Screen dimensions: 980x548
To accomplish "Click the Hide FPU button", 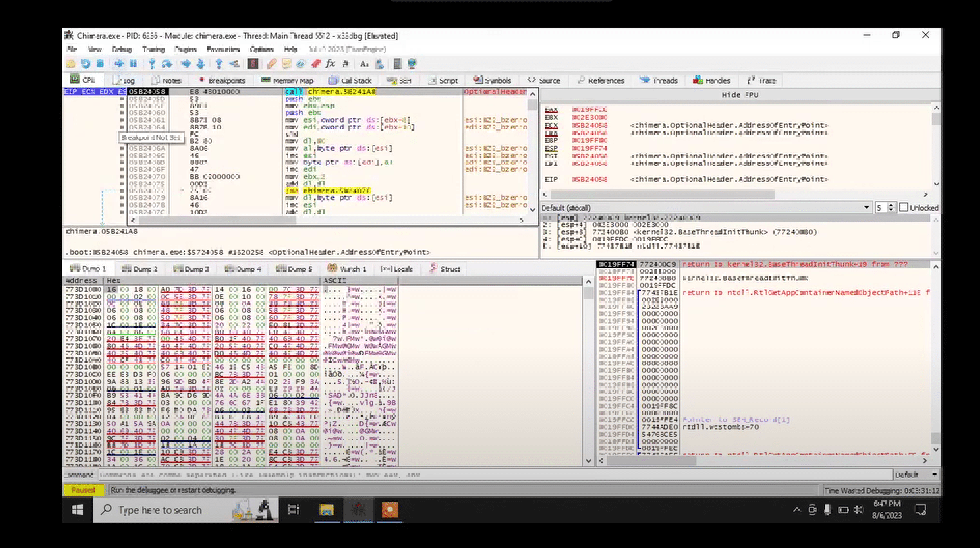I will [x=740, y=95].
